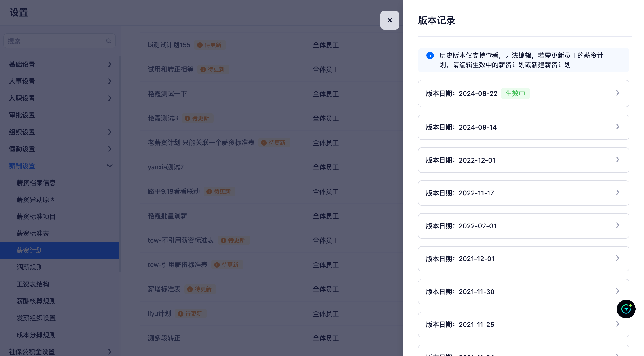The image size is (644, 356).
Task: Click the warning icon next to 艳霞测试3
Action: click(x=187, y=118)
